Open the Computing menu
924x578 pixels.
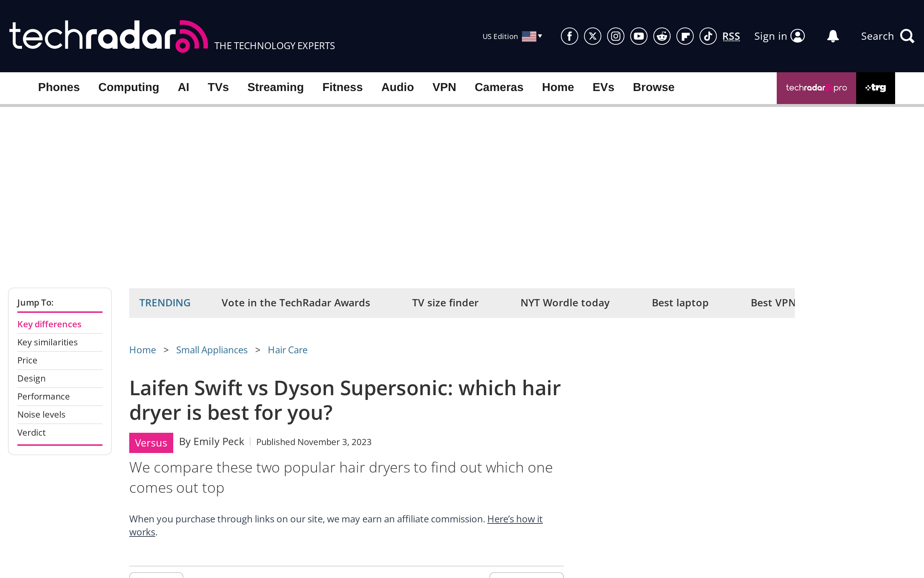pos(128,87)
